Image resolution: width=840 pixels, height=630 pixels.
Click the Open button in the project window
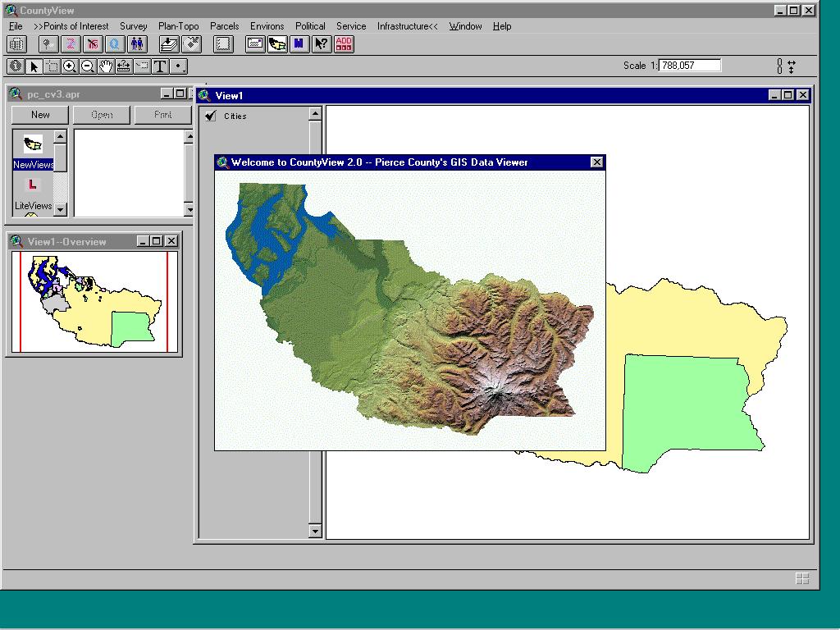coord(102,115)
